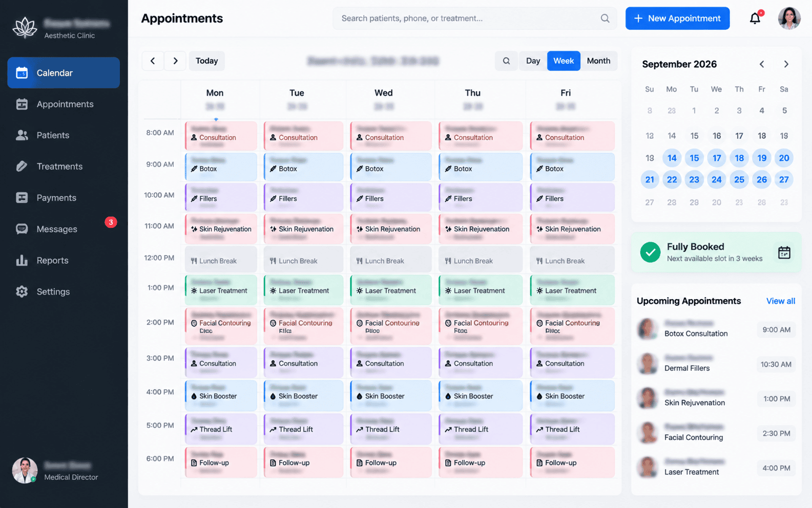This screenshot has height=508, width=812.
Task: Go to Appointments in the sidebar
Action: point(64,104)
